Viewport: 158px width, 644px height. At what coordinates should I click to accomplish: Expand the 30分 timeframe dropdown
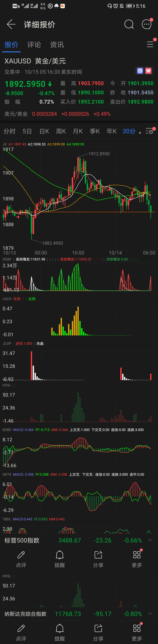[132, 131]
